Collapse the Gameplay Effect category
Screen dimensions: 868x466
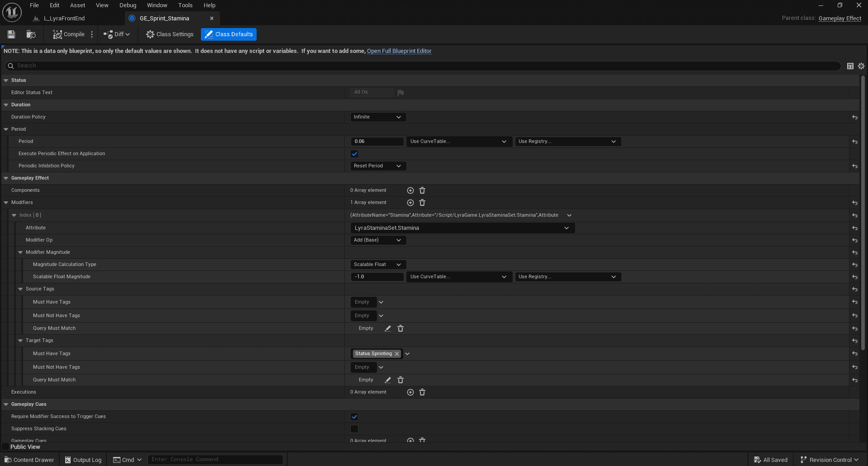pos(6,178)
